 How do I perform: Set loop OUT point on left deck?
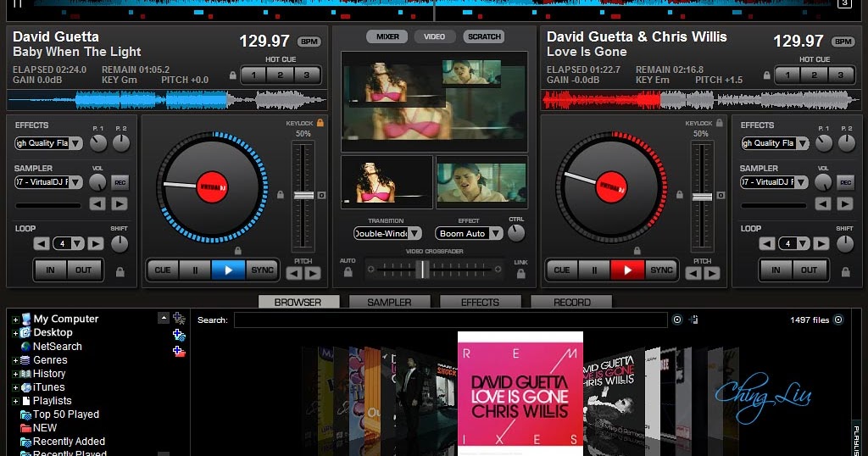coord(84,270)
